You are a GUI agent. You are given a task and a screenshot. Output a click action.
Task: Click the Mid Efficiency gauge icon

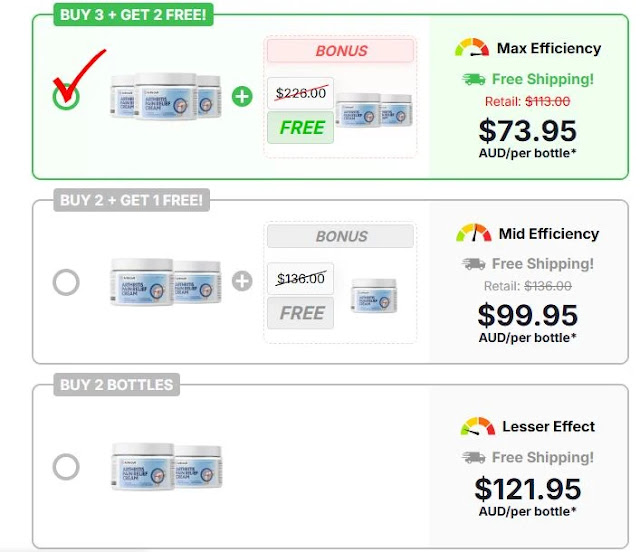[x=474, y=233]
